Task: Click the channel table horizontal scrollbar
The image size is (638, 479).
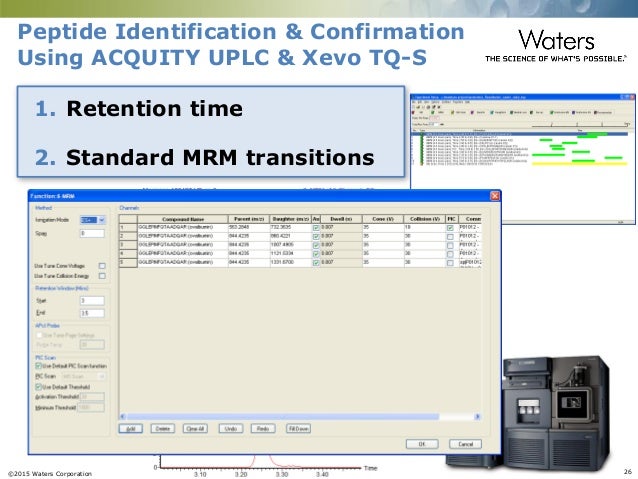Action: 283,416
